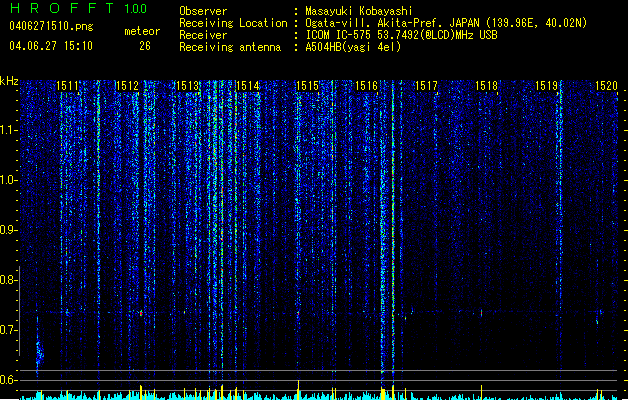Click the meteor count value 26
The height and width of the screenshot is (400, 629).
(145, 46)
